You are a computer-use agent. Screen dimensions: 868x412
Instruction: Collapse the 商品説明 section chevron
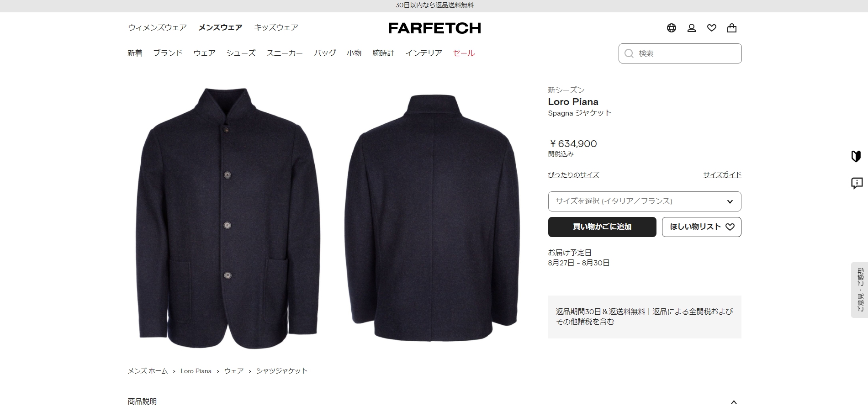pos(734,402)
